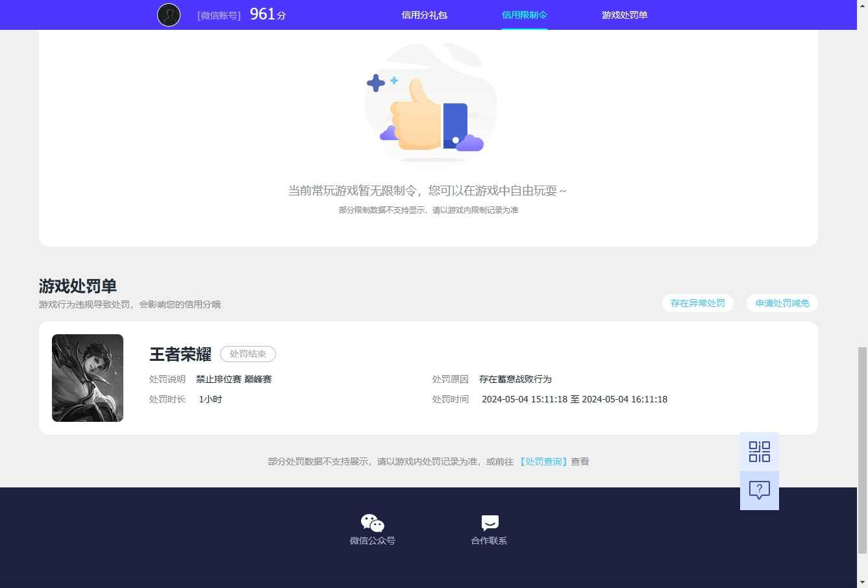Click the 1小时 penalty duration value
Screen dimensions: 868x588
(210, 399)
